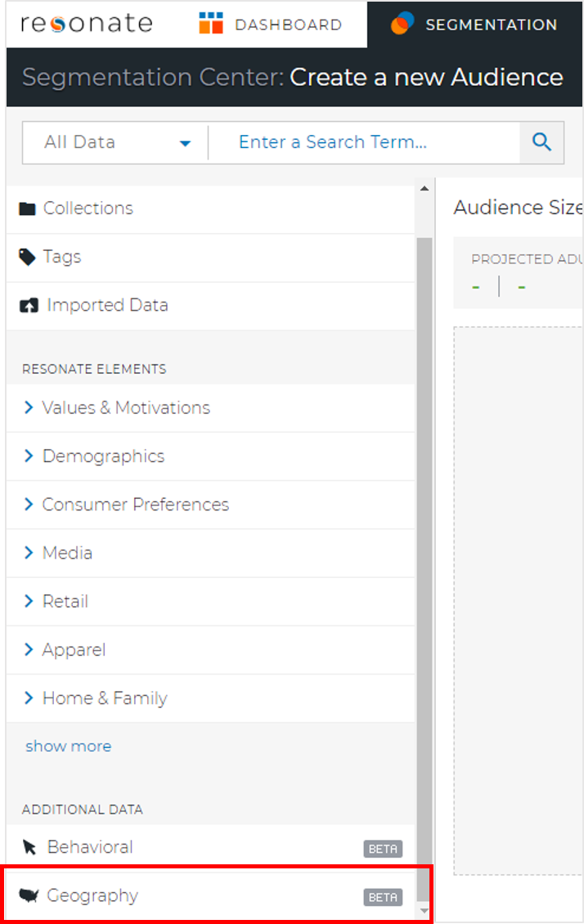Expand the Home & Family chevron
The width and height of the screenshot is (584, 924).
[29, 697]
